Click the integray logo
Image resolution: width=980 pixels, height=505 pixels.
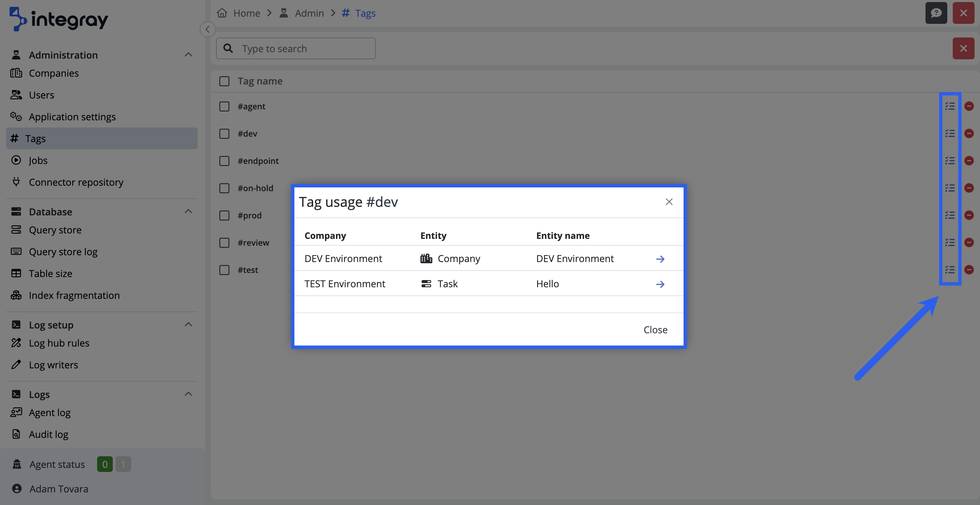pyautogui.click(x=59, y=19)
